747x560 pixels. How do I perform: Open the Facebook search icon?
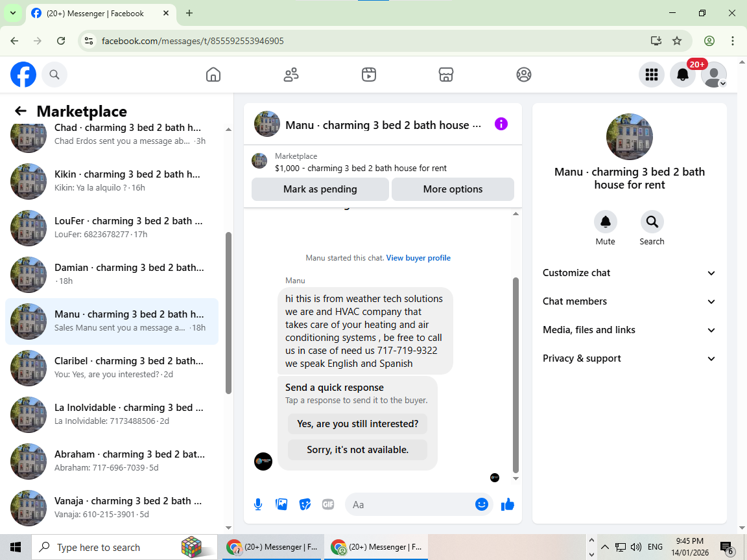54,75
